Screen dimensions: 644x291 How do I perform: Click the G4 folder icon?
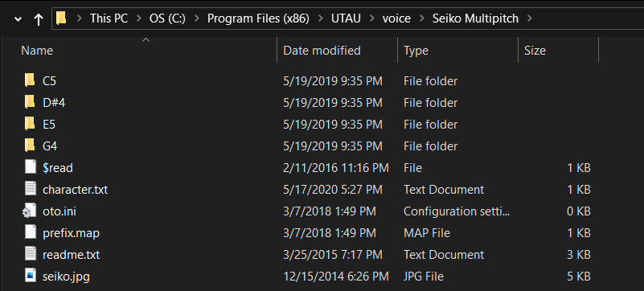(x=30, y=146)
